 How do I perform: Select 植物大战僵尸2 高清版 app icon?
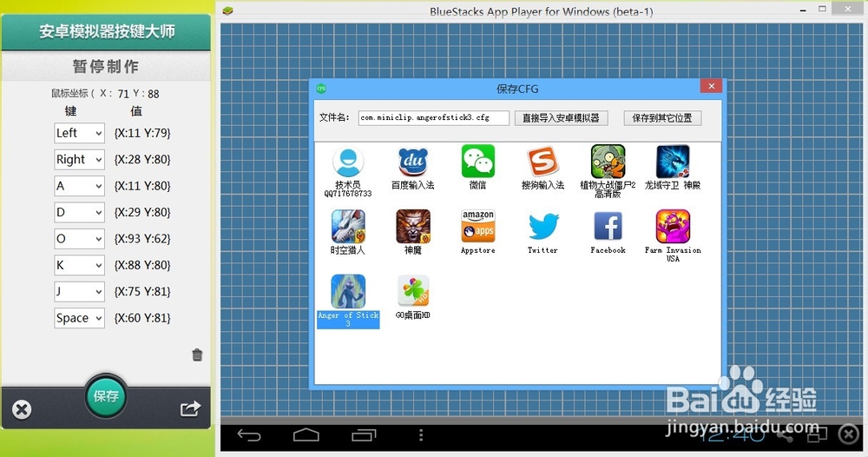[608, 162]
